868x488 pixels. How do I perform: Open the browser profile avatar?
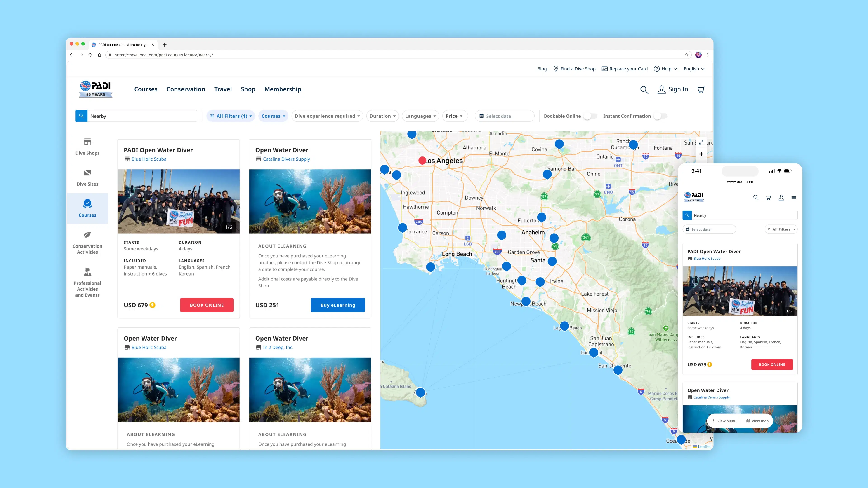[698, 55]
